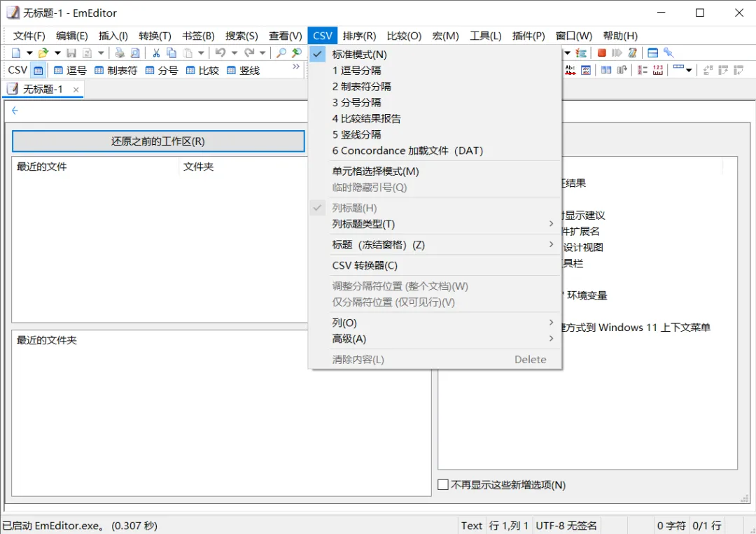Show hidden CSV toolbar items chevron
The width and height of the screenshot is (756, 534).
[296, 66]
